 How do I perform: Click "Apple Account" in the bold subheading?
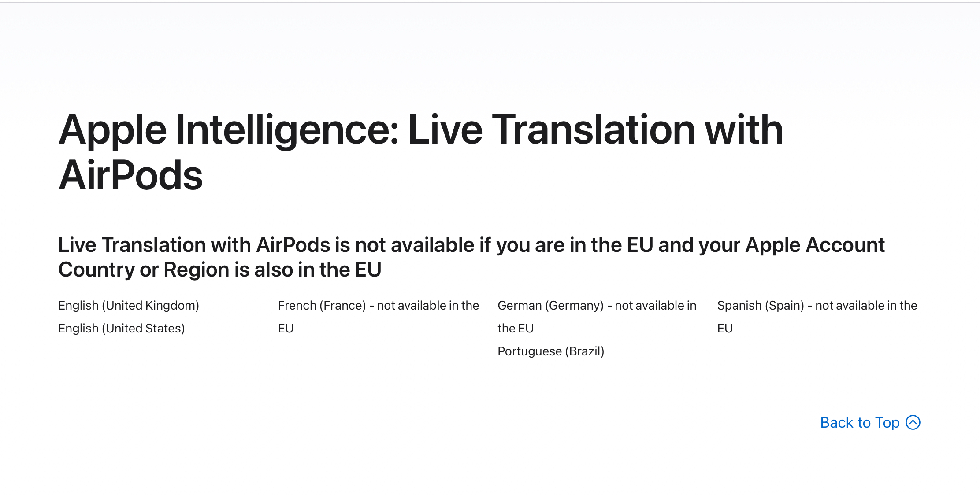(815, 245)
